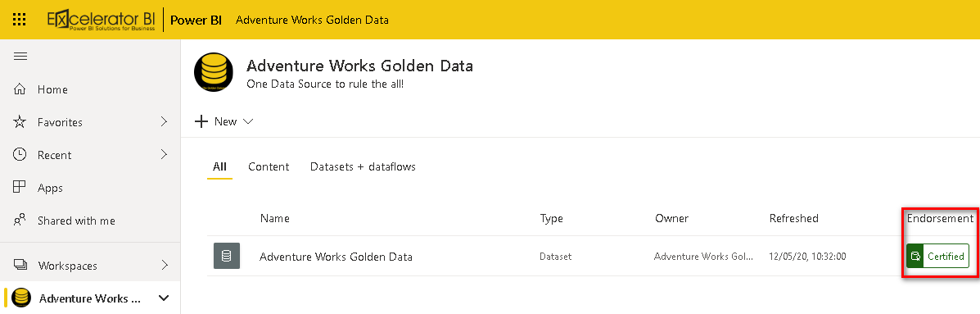Collapse the Adventure Works workspace chevron

(164, 298)
